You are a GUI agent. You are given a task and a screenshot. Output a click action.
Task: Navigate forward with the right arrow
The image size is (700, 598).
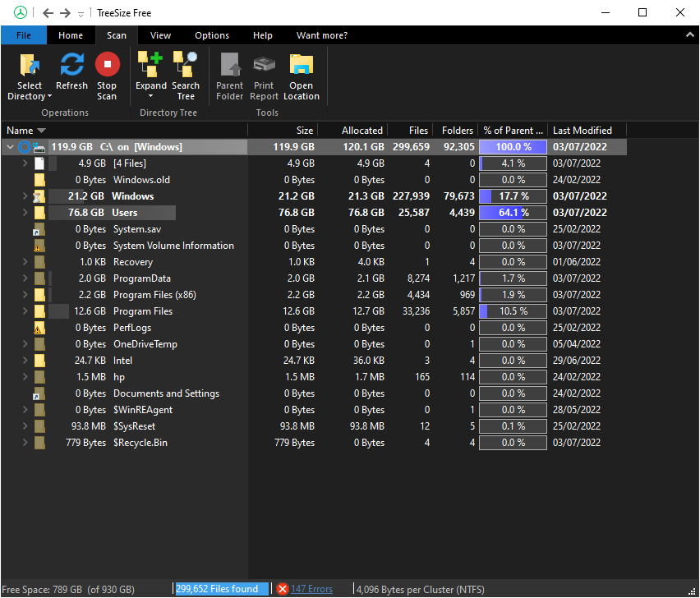65,13
